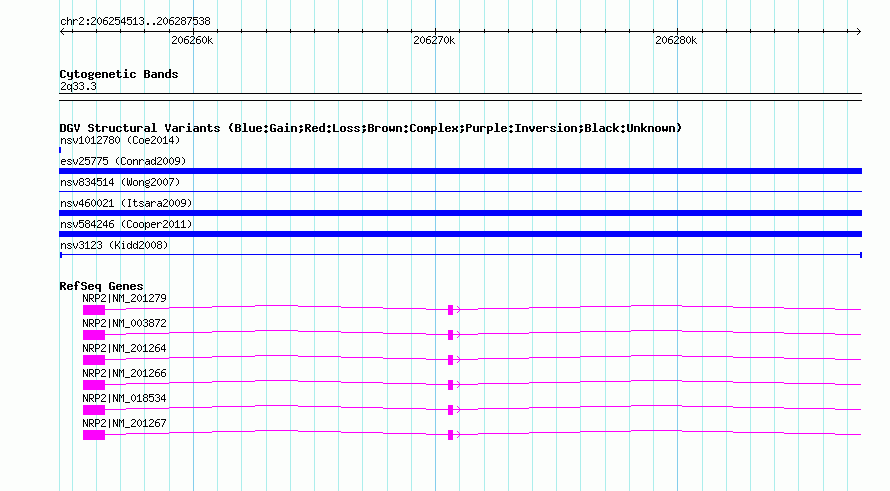This screenshot has width=890, height=491.
Task: Click the 2q33.3 band label
Action: [x=78, y=87]
